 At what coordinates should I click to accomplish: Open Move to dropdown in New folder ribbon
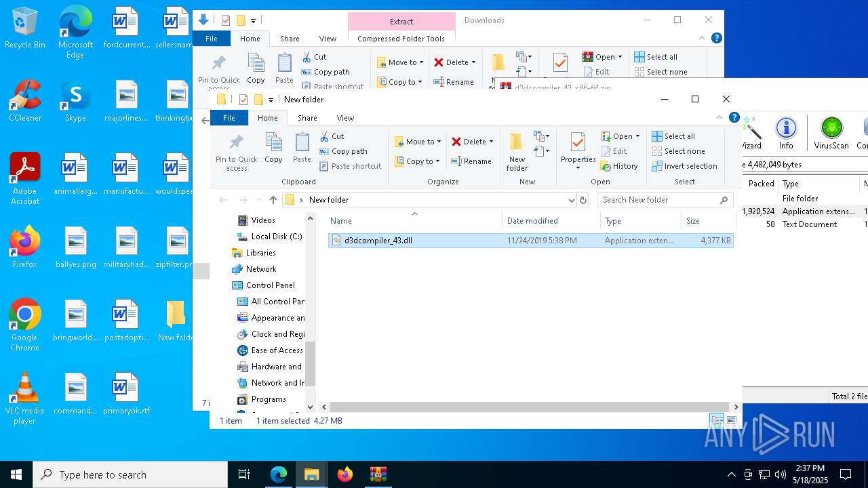[x=418, y=142]
